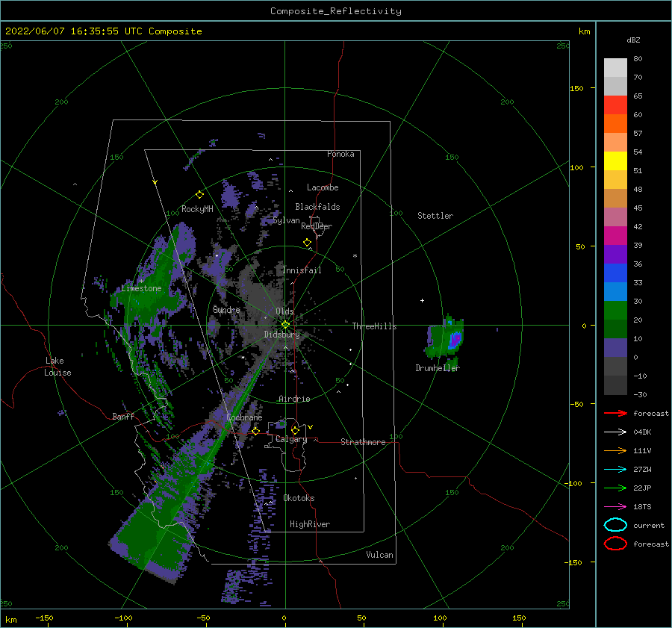This screenshot has width=672, height=628.
Task: Click the Blackfalds city label
Action: [317, 207]
